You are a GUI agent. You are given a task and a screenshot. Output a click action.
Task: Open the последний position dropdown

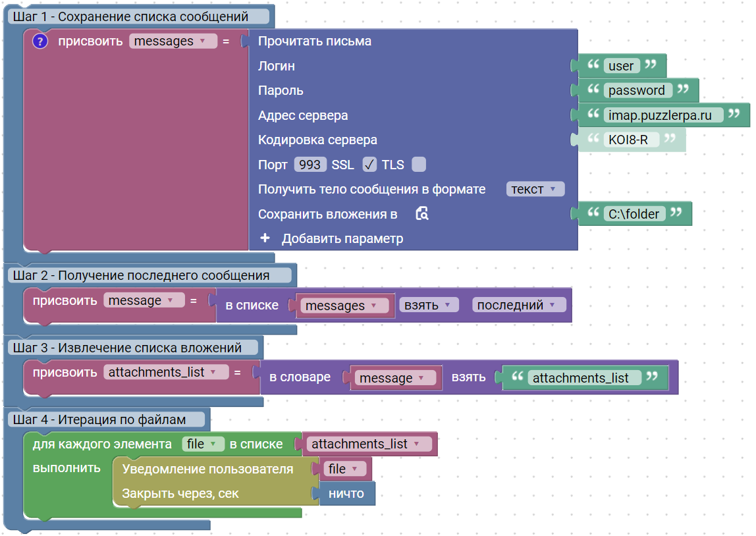[x=519, y=305]
